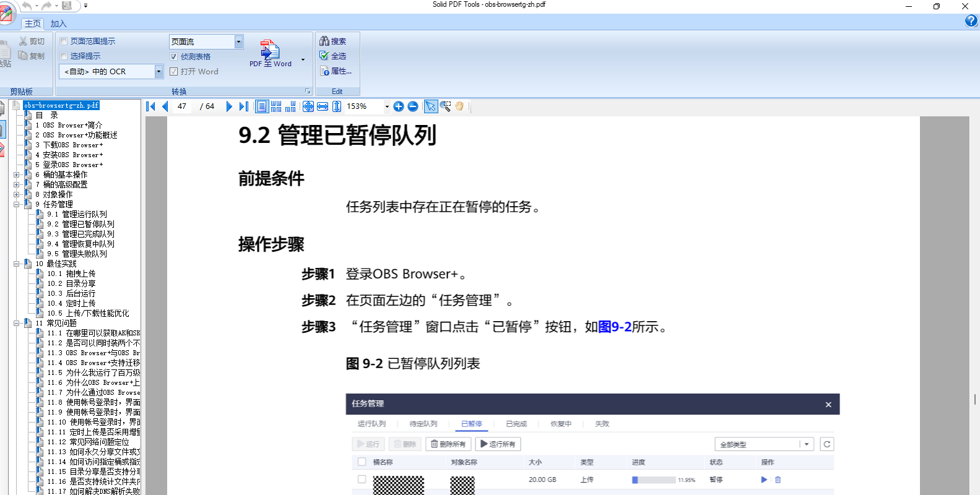
Task: Open the 页面流 layout dropdown
Action: (238, 41)
